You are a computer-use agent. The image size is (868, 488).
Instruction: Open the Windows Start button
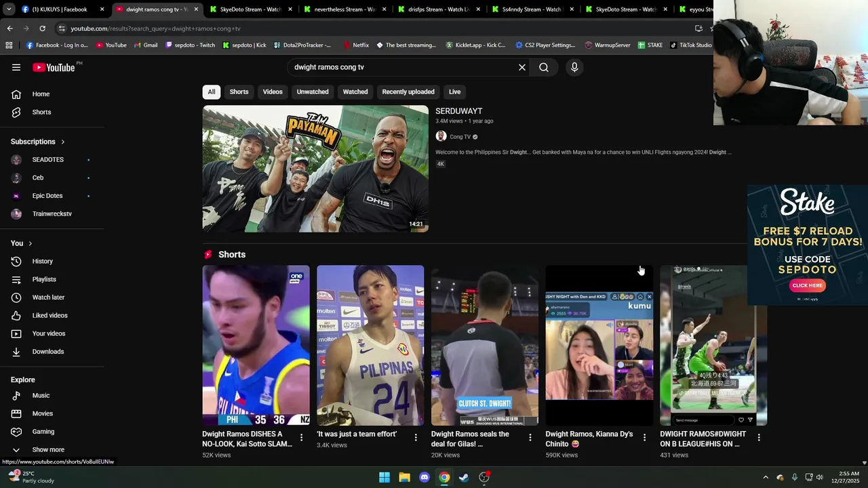[384, 477]
